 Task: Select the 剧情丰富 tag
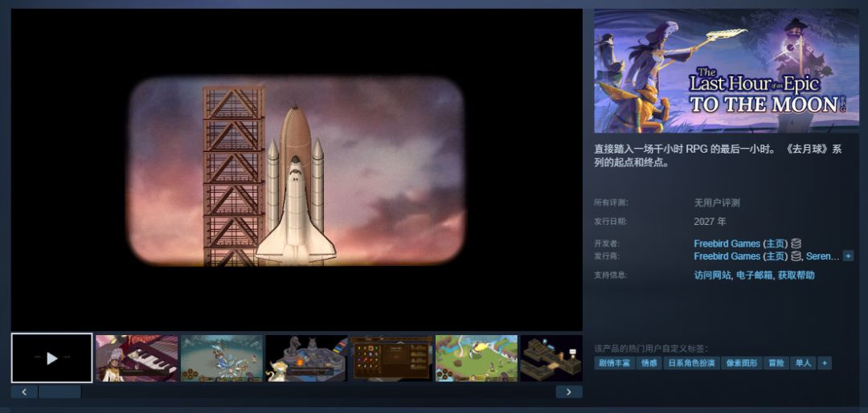(x=614, y=363)
